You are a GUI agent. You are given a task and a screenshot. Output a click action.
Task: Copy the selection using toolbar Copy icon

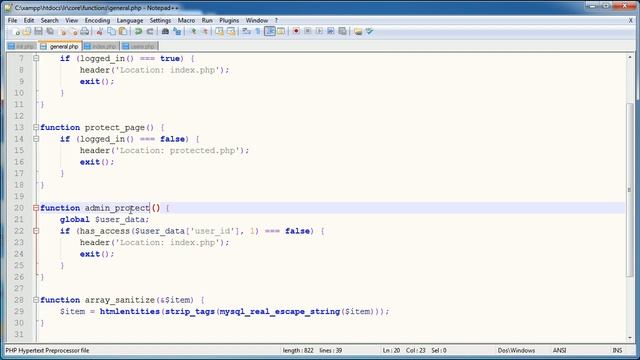tap(111, 31)
